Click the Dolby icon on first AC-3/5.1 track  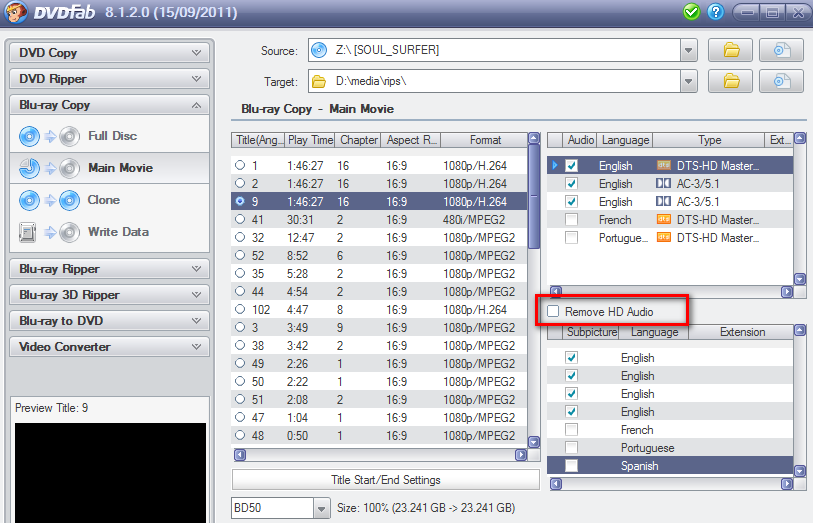(x=664, y=183)
